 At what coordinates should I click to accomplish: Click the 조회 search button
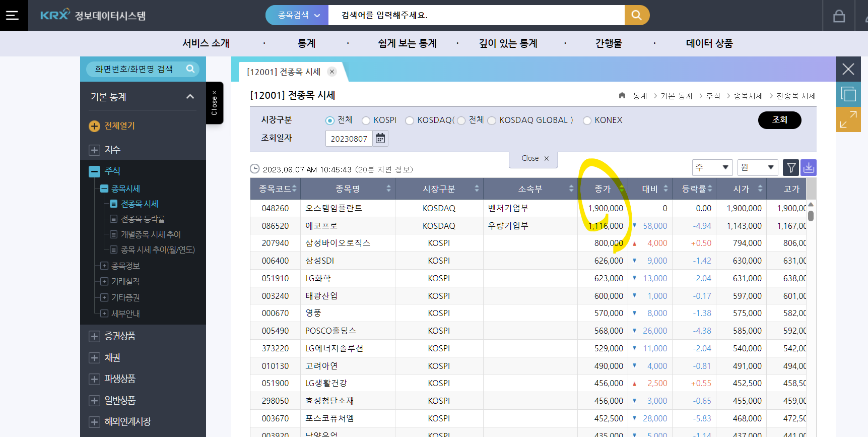(779, 120)
